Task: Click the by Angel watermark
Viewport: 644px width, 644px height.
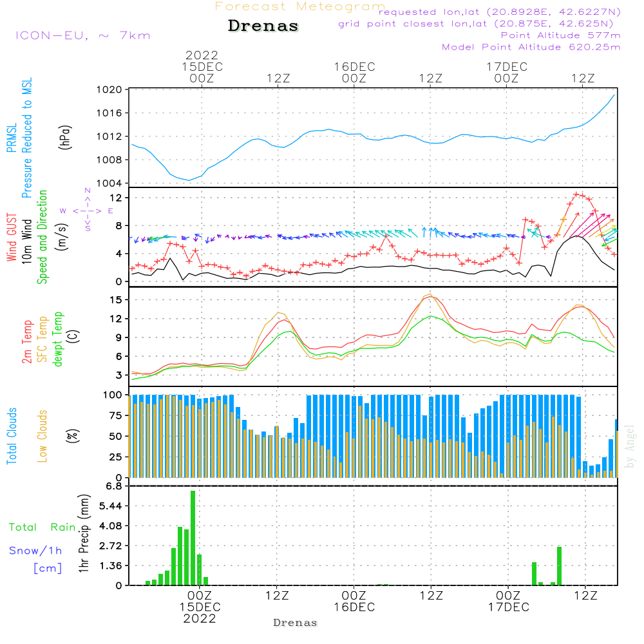Action: pyautogui.click(x=630, y=446)
